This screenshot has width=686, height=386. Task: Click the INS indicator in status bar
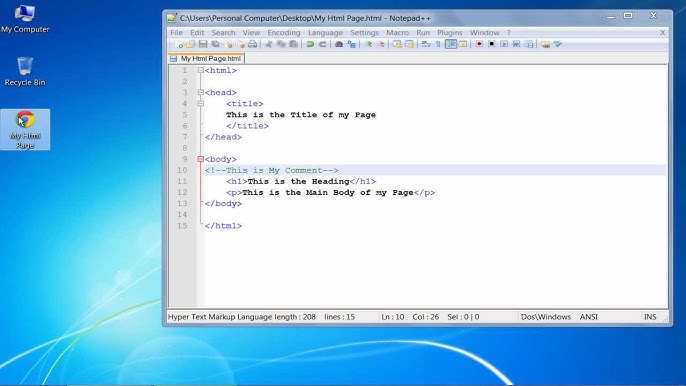point(650,317)
